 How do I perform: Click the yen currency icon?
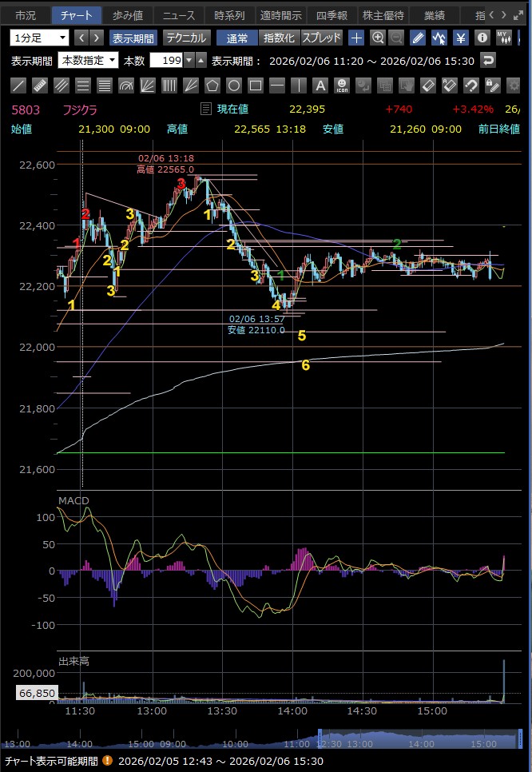[x=461, y=38]
